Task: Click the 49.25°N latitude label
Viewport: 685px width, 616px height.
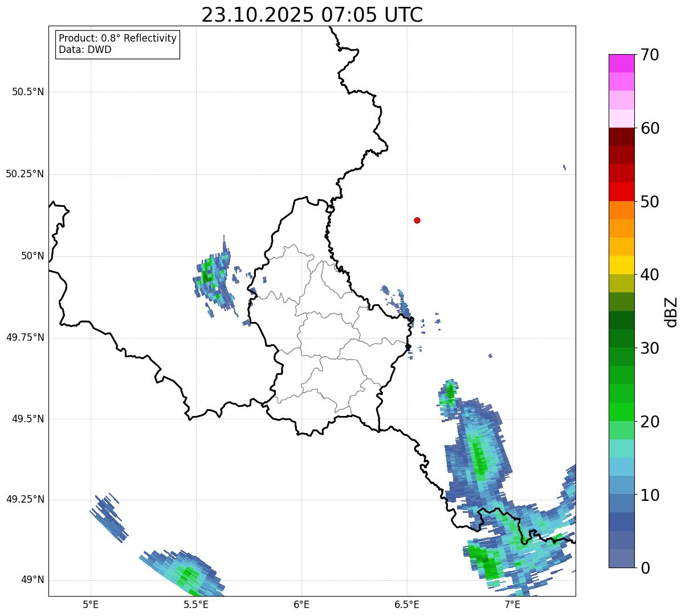Action: (25, 499)
